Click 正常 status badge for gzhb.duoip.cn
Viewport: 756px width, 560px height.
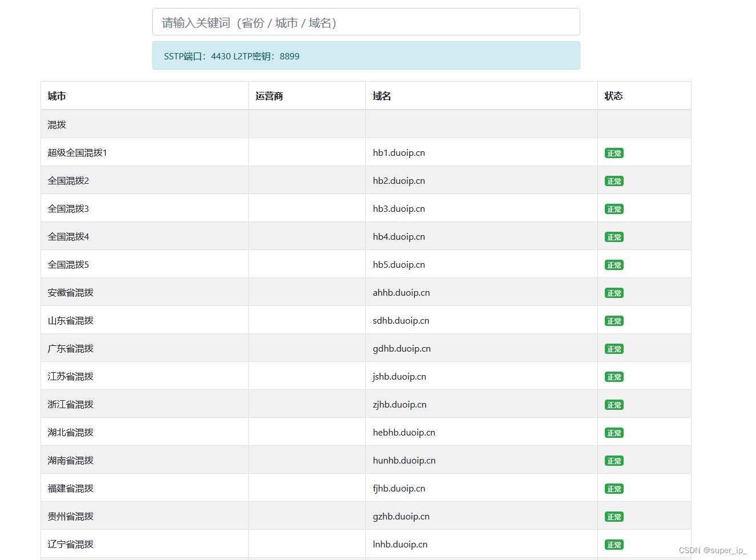[614, 517]
